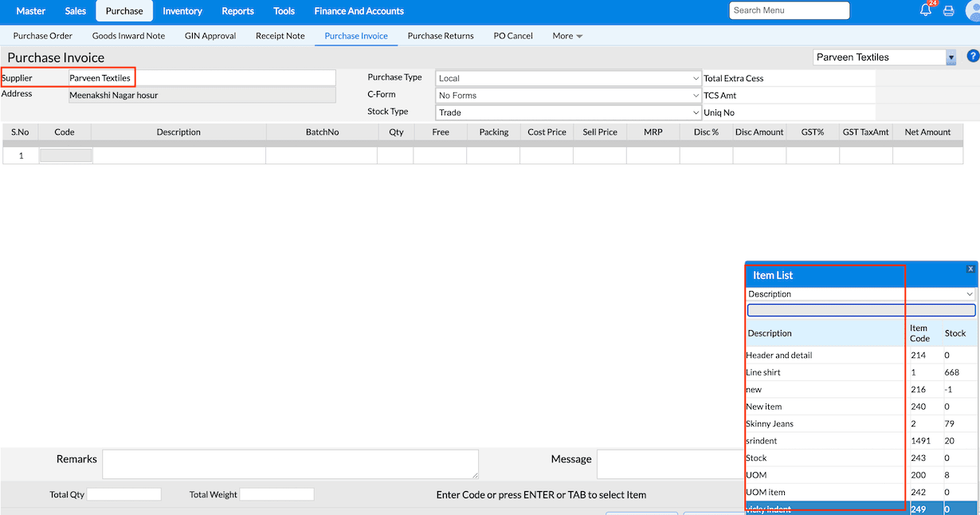
Task: Switch to Receipt Note tab
Action: (x=280, y=36)
